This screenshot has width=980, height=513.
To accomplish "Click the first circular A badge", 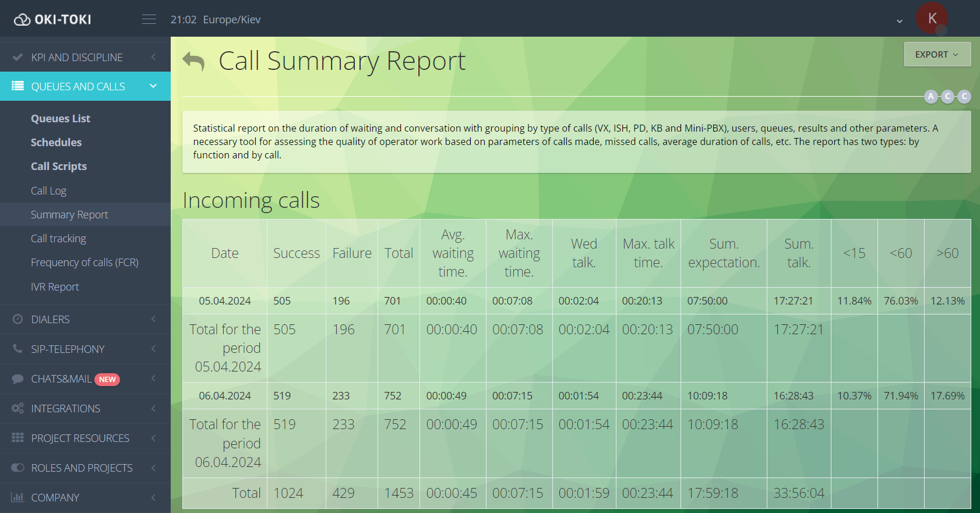I will pyautogui.click(x=931, y=96).
